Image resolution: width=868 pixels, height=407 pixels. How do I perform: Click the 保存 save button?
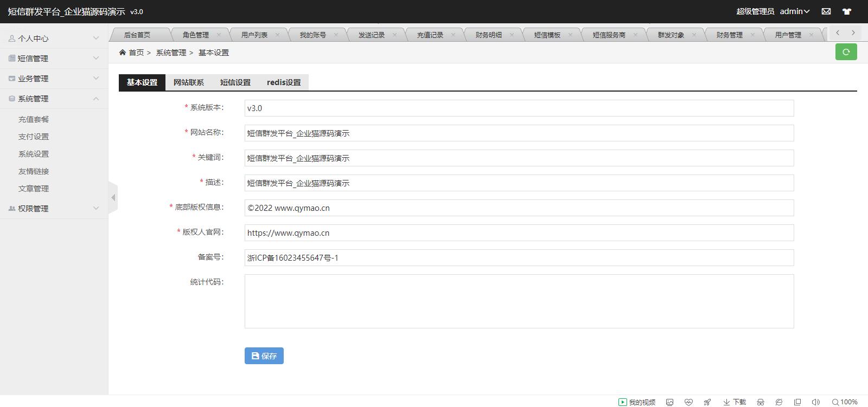pyautogui.click(x=264, y=356)
